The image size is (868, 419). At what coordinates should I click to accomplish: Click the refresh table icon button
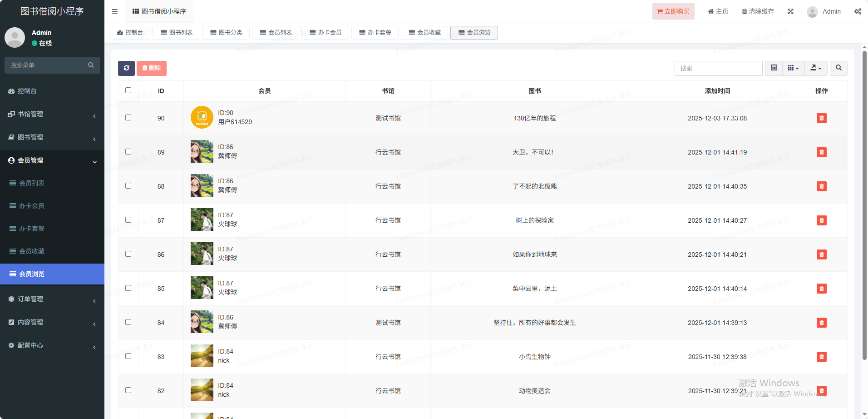pyautogui.click(x=126, y=68)
